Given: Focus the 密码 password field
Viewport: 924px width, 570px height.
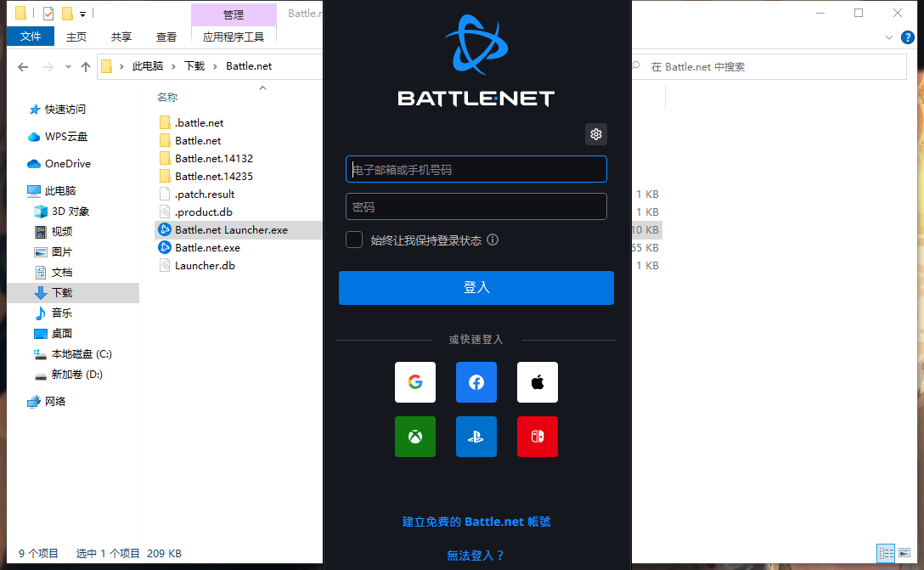Looking at the screenshot, I should coord(476,207).
